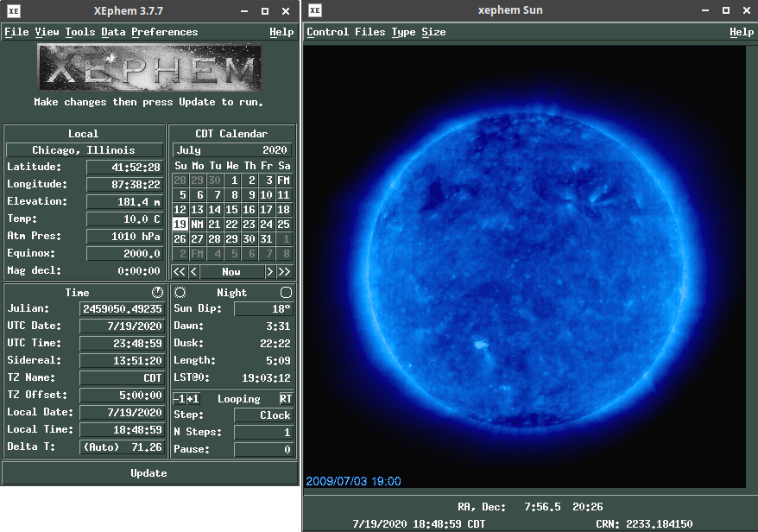Reset calendar with the Now button
Screen dimensions: 758x532
231,271
